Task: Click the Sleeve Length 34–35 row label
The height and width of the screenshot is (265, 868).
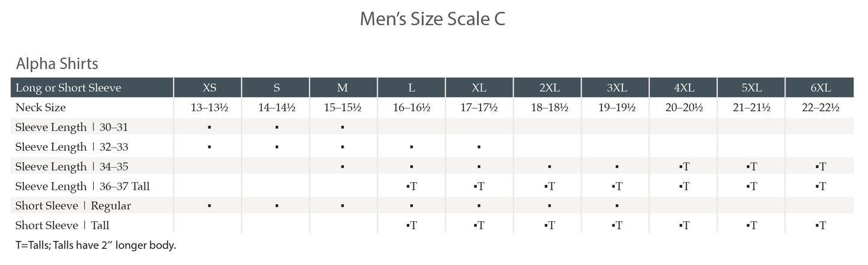Action: tap(71, 166)
